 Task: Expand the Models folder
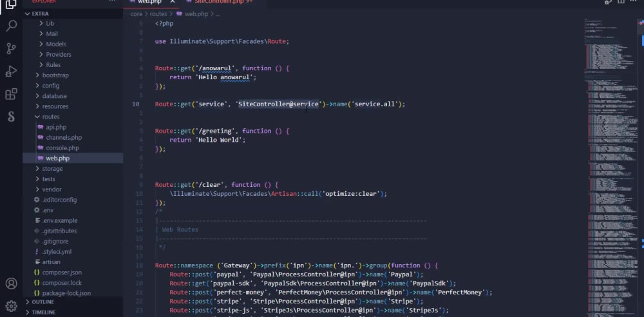coord(41,44)
